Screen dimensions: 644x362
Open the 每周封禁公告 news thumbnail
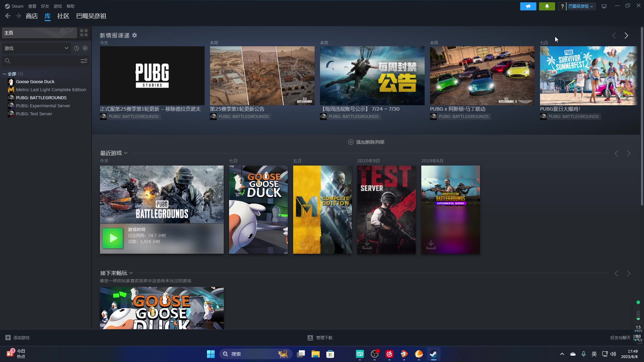(x=372, y=76)
